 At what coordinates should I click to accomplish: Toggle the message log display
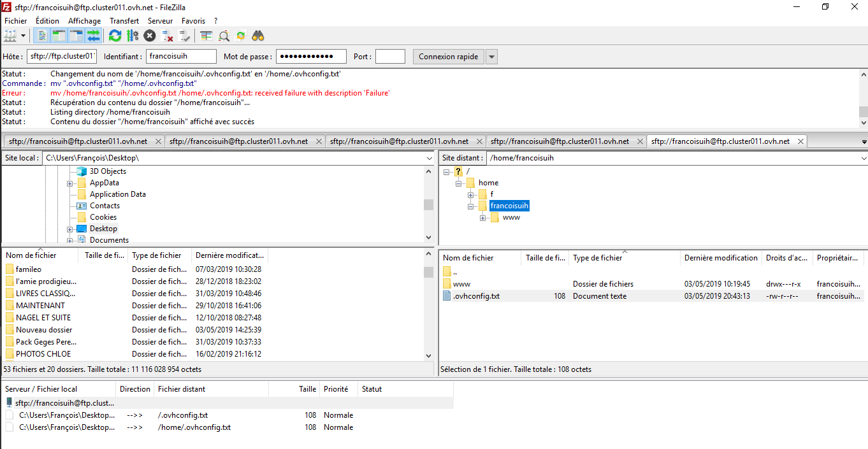pyautogui.click(x=41, y=36)
